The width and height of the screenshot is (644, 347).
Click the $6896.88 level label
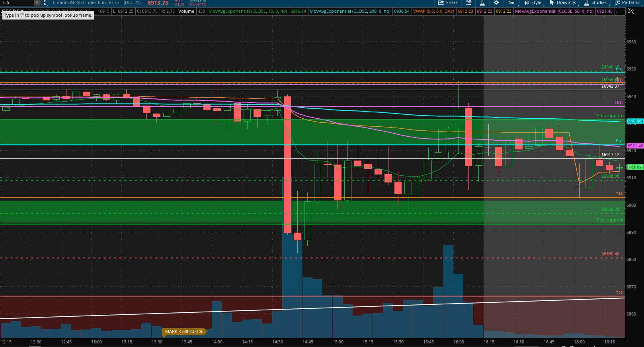[610, 209]
